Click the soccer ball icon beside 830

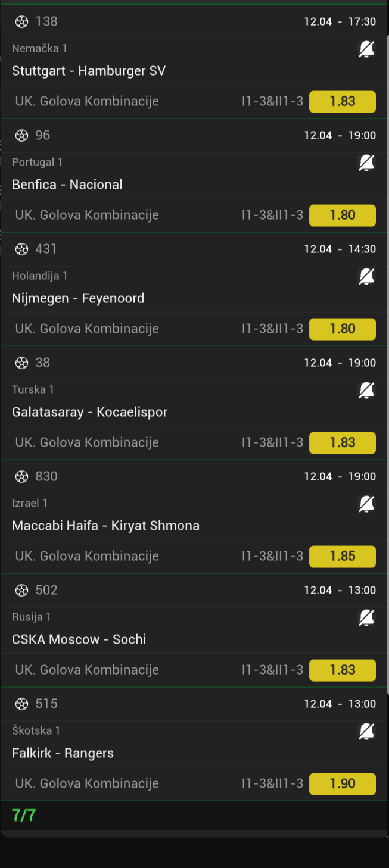pos(22,477)
